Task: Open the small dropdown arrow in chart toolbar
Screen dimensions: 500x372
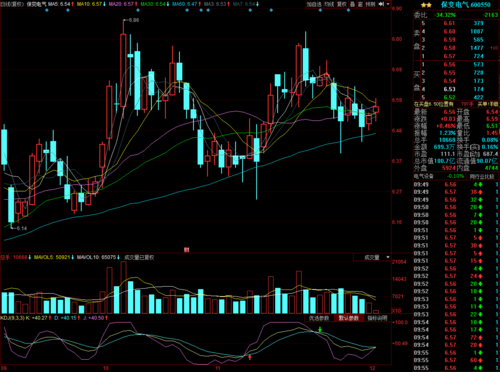Action: (388, 4)
